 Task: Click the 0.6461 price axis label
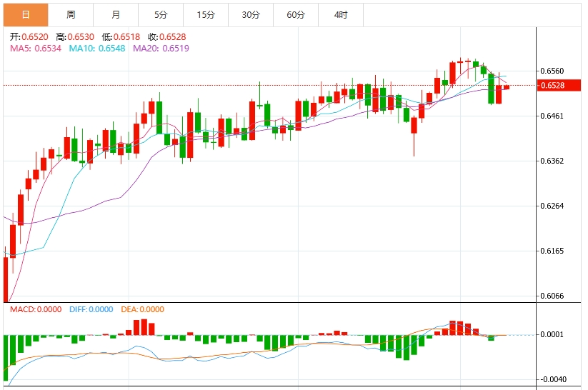[552, 116]
